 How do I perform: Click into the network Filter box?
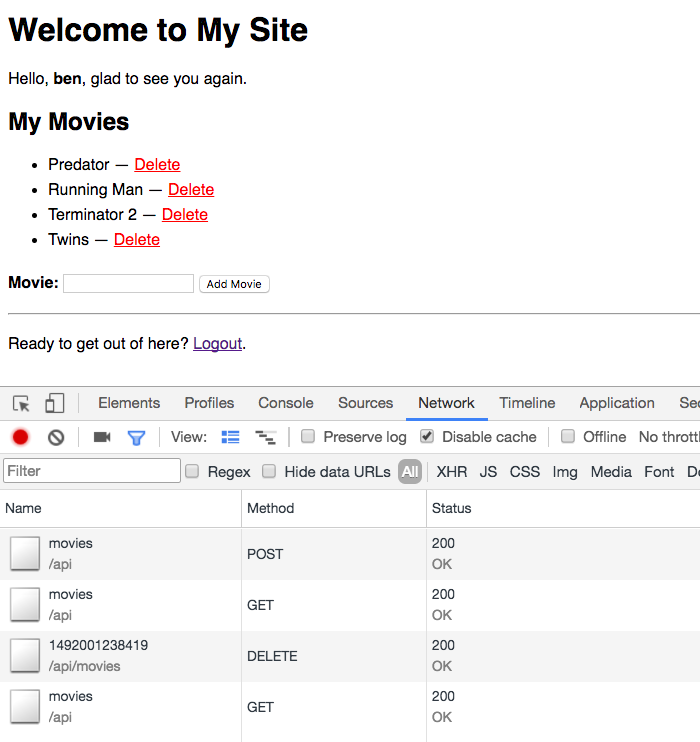coord(92,471)
